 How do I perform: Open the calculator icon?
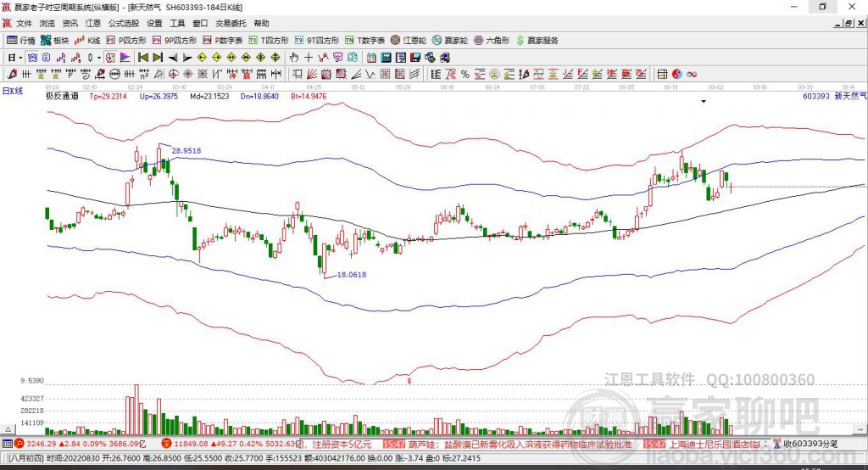(386, 58)
